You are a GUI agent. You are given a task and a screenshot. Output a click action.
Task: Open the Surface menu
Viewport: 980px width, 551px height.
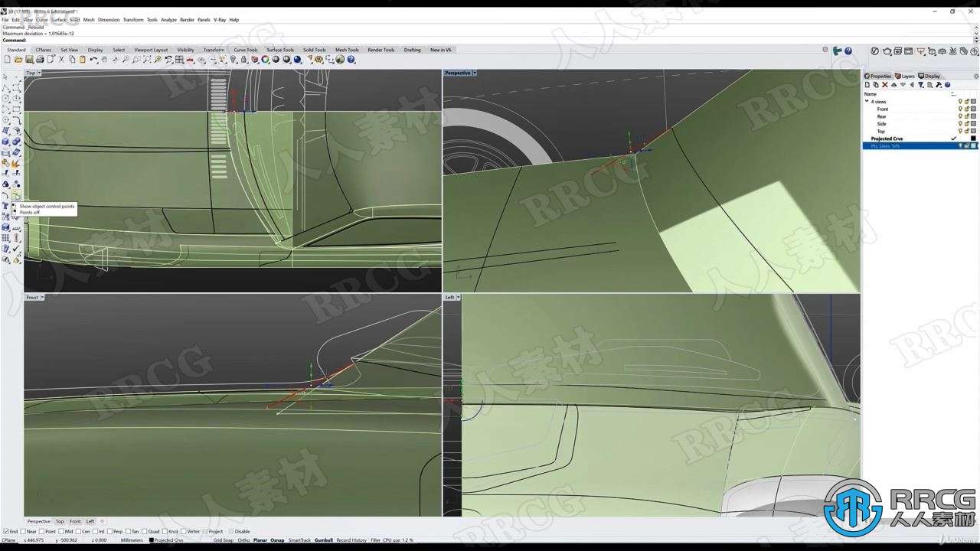(59, 20)
